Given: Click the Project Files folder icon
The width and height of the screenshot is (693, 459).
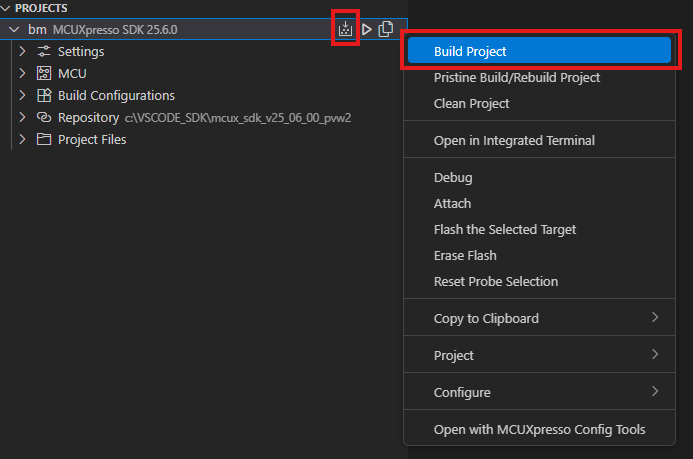Looking at the screenshot, I should [44, 139].
